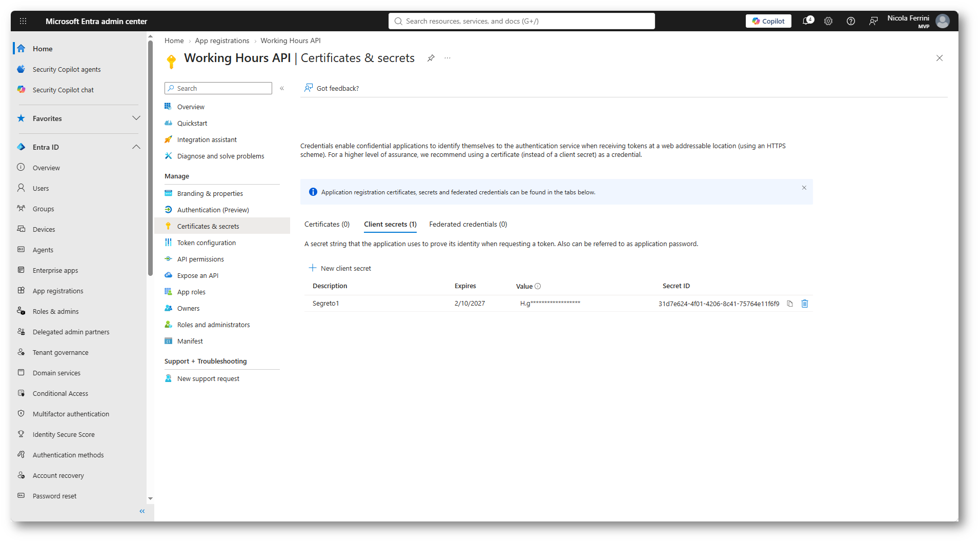Click New client secret
This screenshot has width=980, height=543.
340,268
